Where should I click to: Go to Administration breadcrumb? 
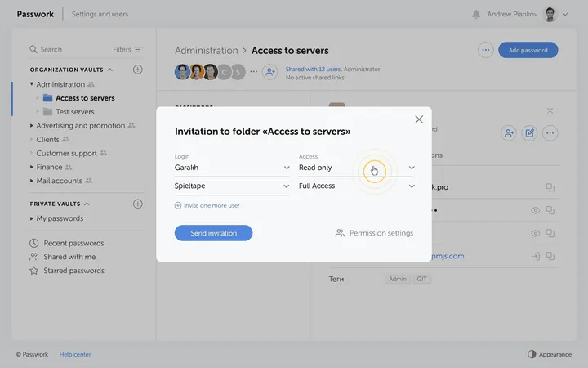[207, 51]
